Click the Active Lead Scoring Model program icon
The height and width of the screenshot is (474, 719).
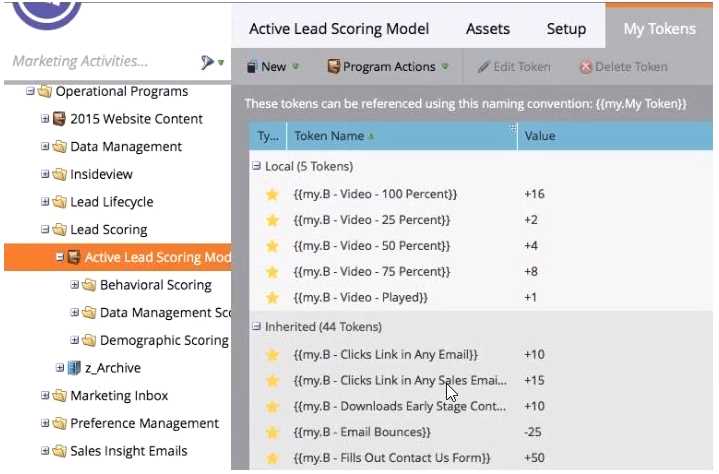tap(74, 257)
